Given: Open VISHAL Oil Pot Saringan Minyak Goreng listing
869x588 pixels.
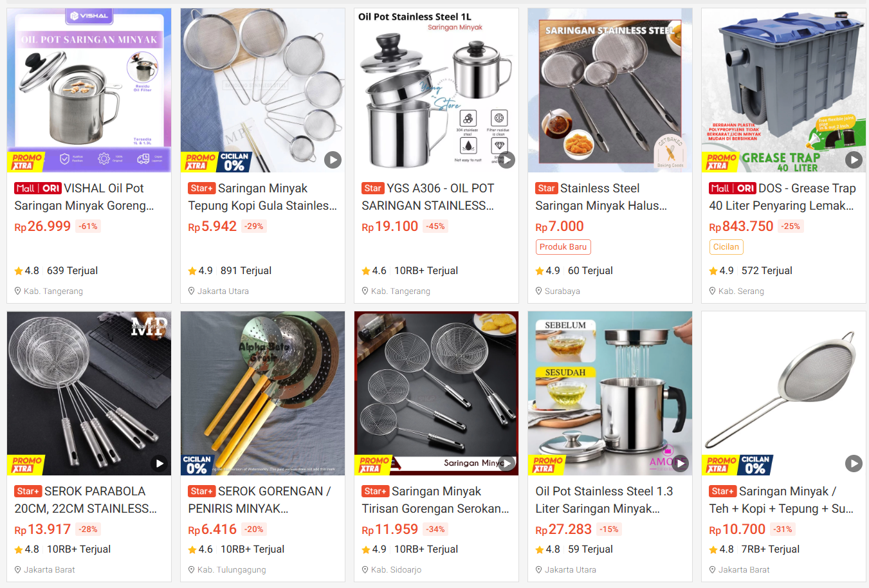Looking at the screenshot, I should coord(84,197).
